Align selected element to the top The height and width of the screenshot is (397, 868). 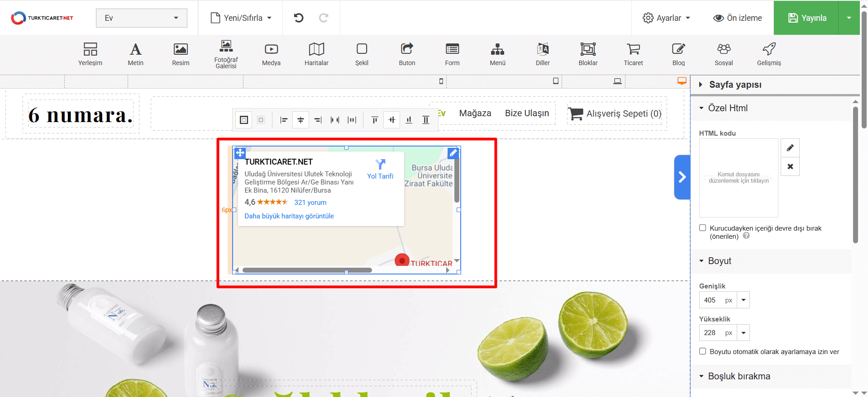click(x=375, y=120)
